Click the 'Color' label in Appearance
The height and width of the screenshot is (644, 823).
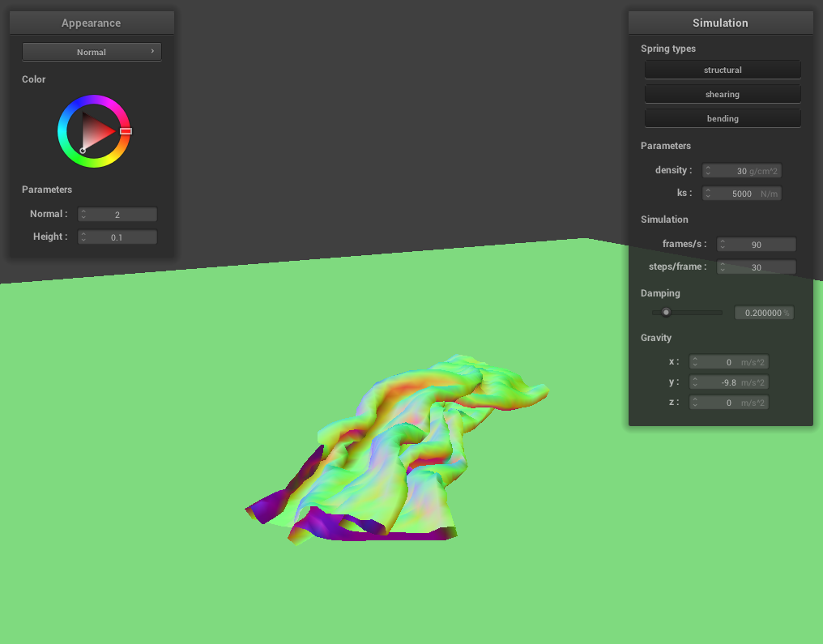(x=33, y=79)
